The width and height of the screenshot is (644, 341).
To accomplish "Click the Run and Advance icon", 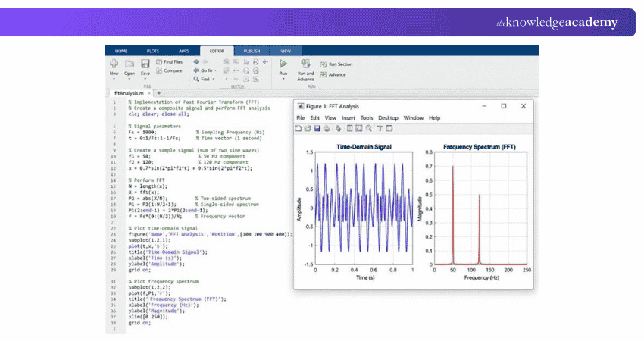I will (x=305, y=64).
